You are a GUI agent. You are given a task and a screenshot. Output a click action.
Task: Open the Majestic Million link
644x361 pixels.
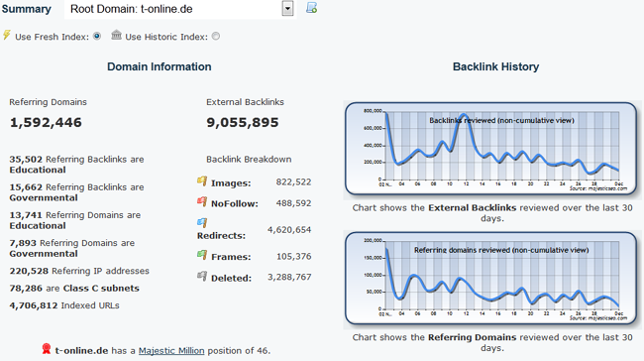tap(171, 351)
